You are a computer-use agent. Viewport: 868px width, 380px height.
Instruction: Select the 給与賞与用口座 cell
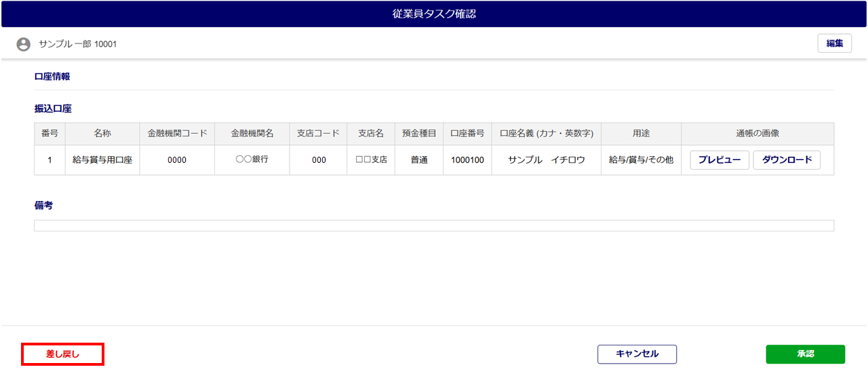click(102, 160)
